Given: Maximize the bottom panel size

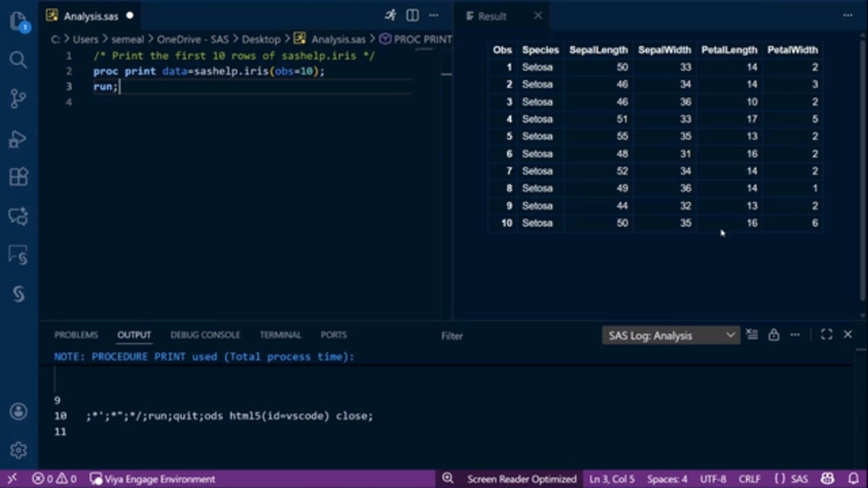Looking at the screenshot, I should (x=826, y=335).
